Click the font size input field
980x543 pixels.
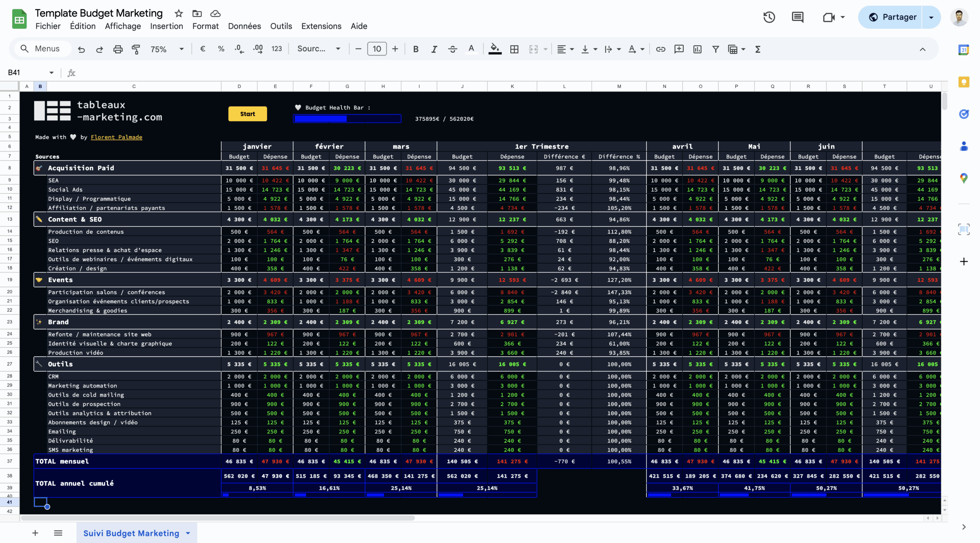[x=377, y=49]
